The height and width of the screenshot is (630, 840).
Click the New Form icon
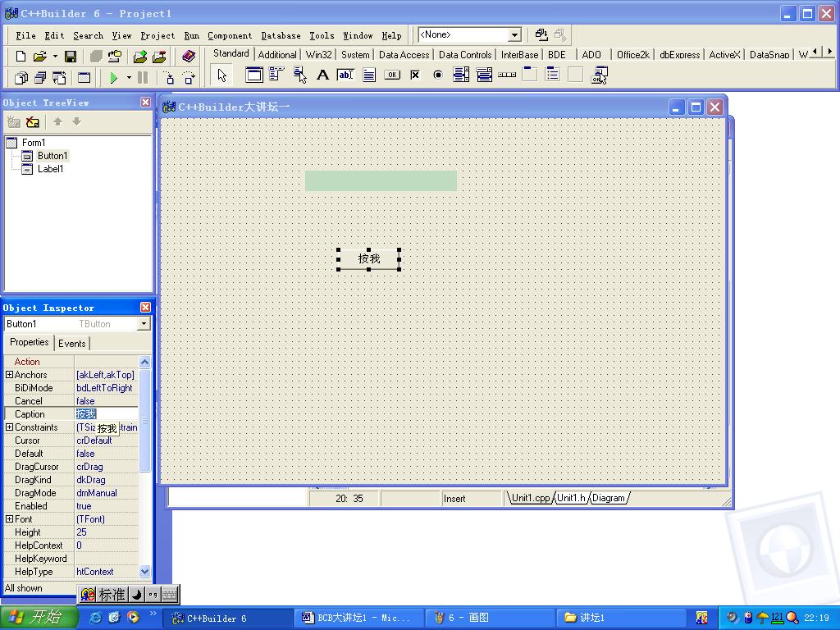(84, 78)
